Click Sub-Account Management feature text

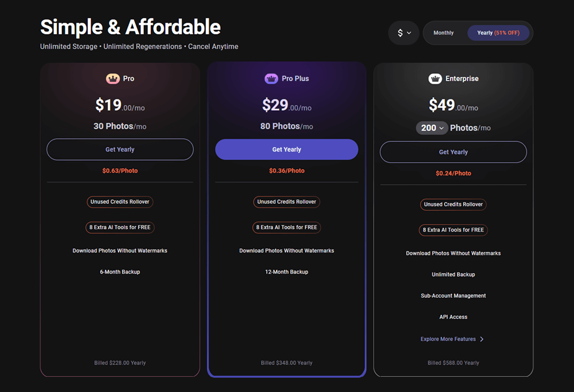(x=453, y=296)
